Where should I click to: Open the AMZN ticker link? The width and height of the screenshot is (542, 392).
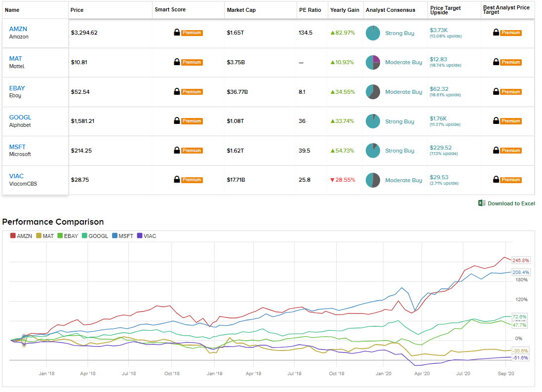tap(18, 29)
